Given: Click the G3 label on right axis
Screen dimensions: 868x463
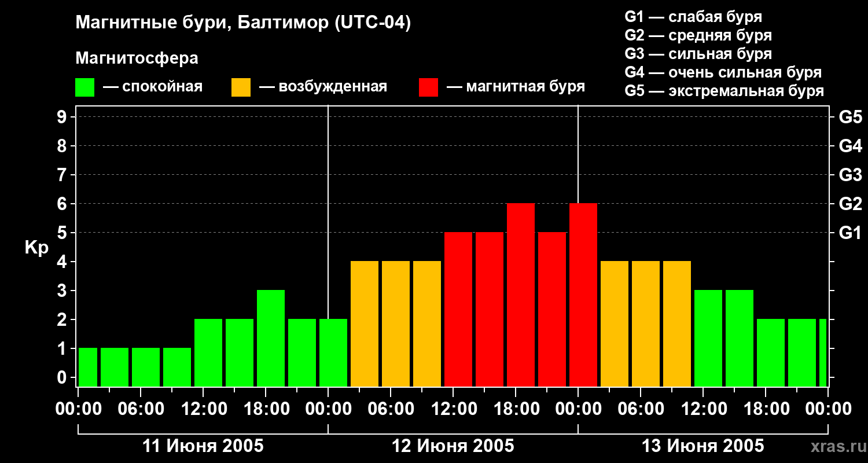Looking at the screenshot, I should (850, 175).
